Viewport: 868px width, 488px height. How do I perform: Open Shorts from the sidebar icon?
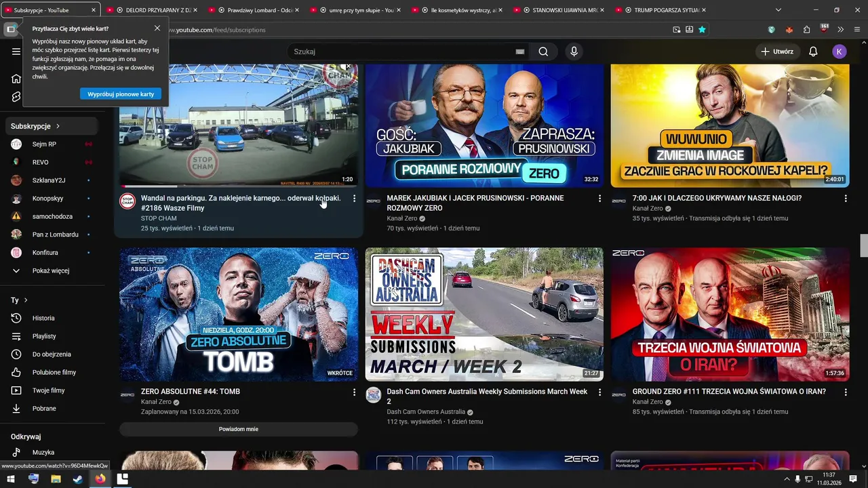click(16, 97)
